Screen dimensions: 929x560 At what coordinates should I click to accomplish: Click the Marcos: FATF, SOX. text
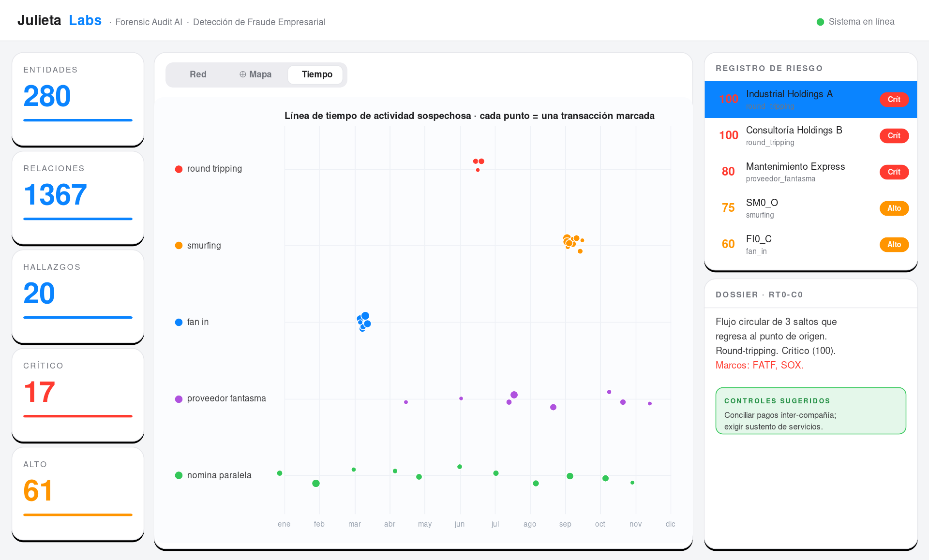pos(759,366)
